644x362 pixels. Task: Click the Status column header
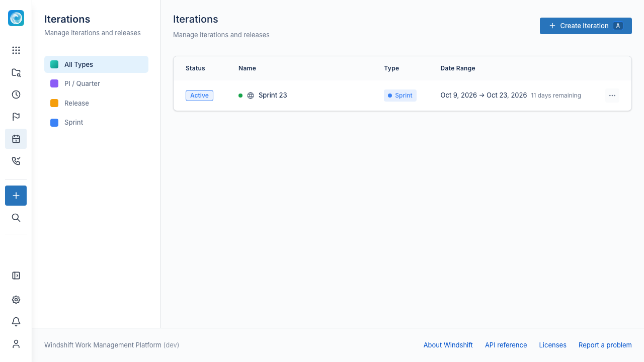(x=195, y=68)
